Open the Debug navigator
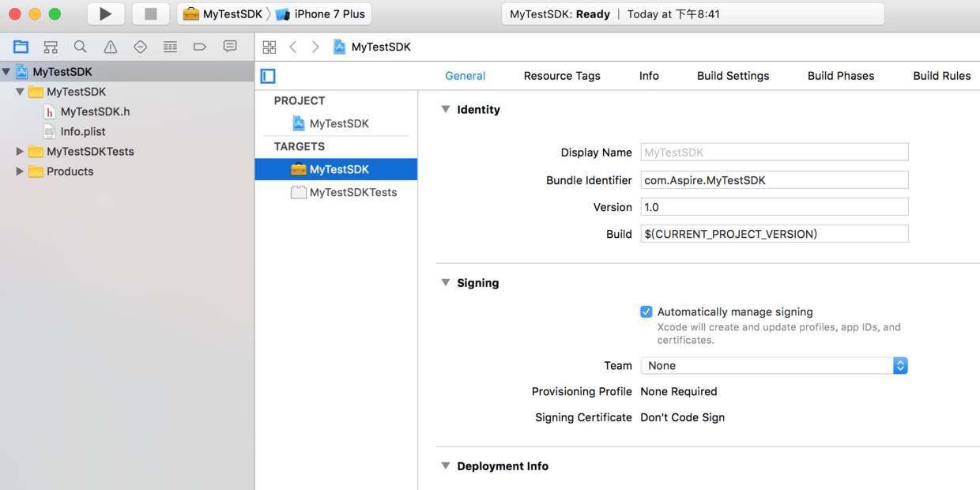Viewport: 980px width, 490px height. click(x=170, y=47)
